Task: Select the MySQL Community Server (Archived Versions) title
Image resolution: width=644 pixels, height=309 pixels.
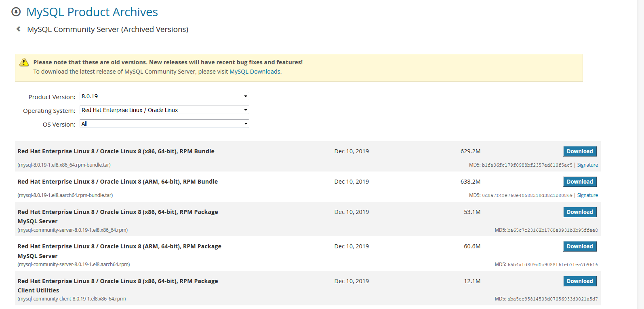Action: click(x=107, y=30)
